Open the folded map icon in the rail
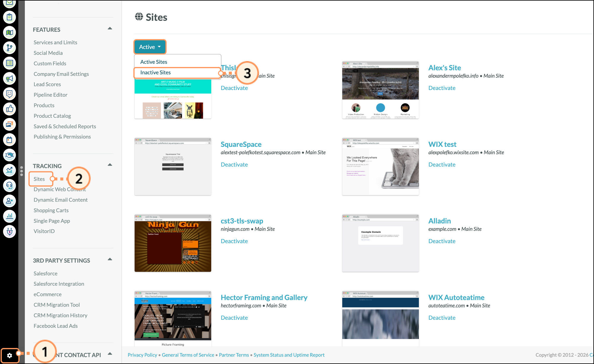594x364 pixels. 9,33
